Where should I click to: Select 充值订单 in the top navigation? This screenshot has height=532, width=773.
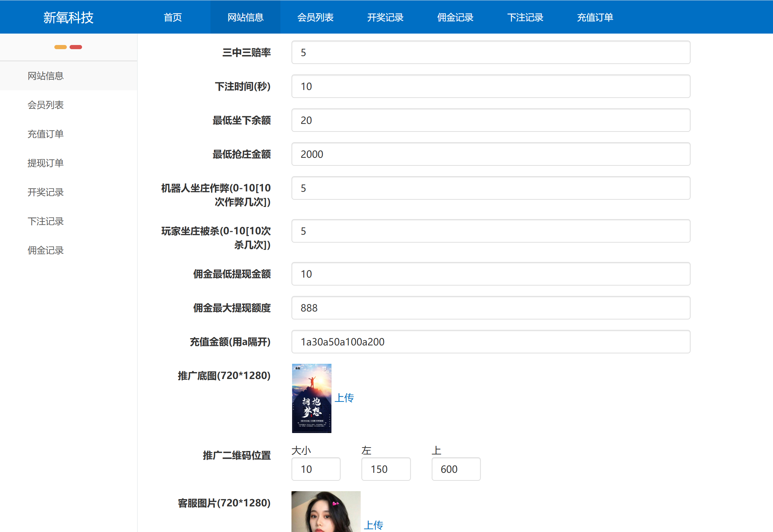coord(595,17)
